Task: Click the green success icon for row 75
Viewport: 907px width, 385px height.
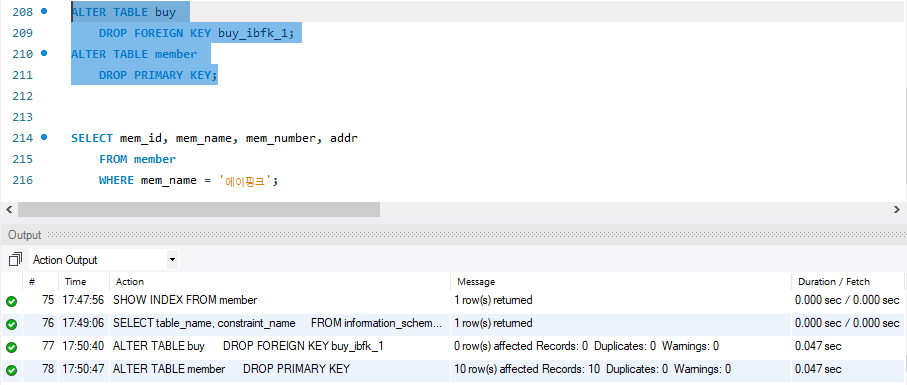Action: coord(11,301)
